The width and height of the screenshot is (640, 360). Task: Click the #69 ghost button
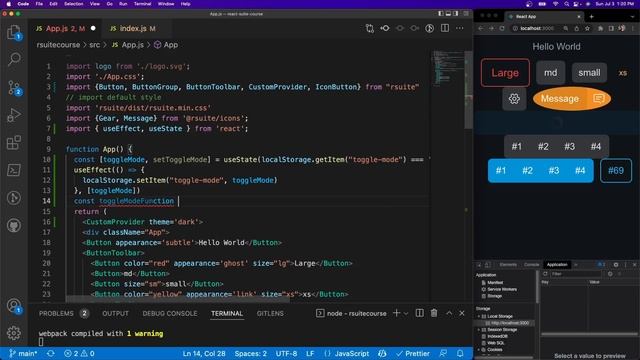pyautogui.click(x=616, y=170)
